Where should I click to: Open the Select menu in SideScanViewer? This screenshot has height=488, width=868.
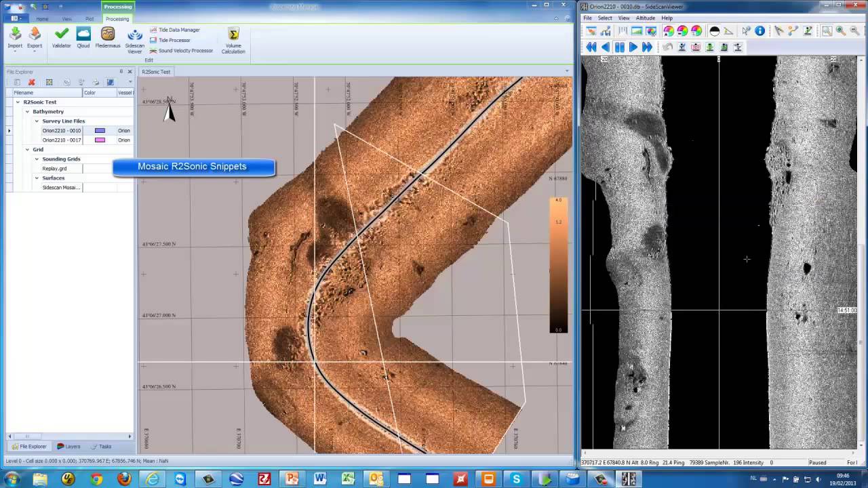[x=605, y=18]
